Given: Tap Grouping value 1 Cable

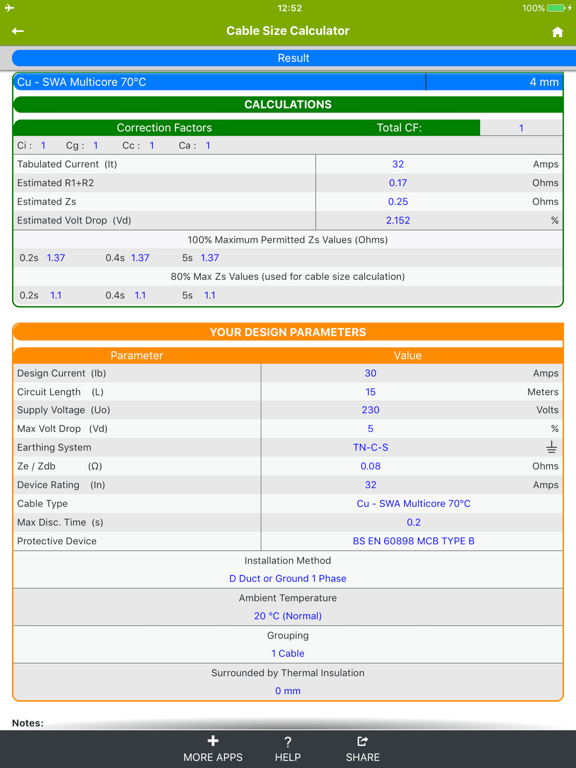Looking at the screenshot, I should pyautogui.click(x=288, y=653).
